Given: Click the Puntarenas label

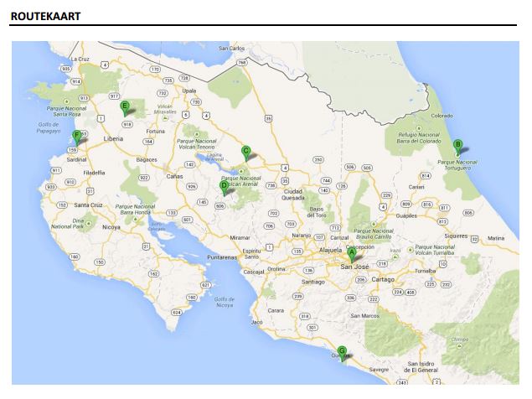Looking at the screenshot, I should [x=222, y=257].
